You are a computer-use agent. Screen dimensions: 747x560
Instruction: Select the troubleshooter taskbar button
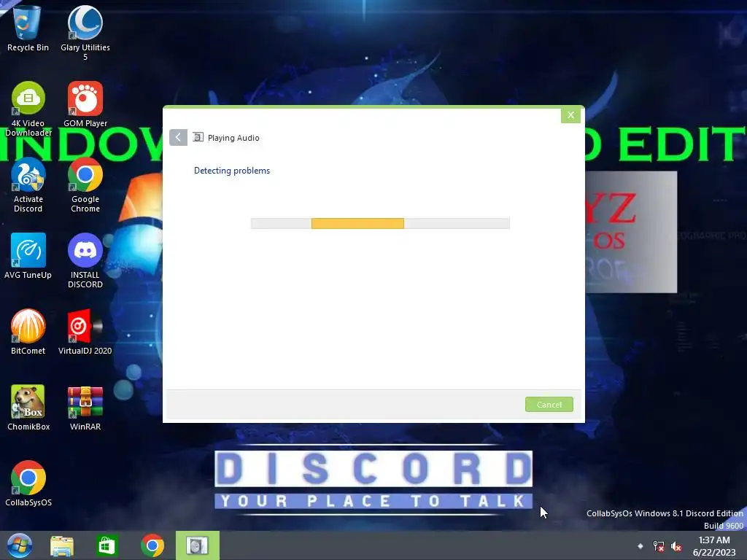pos(197,545)
